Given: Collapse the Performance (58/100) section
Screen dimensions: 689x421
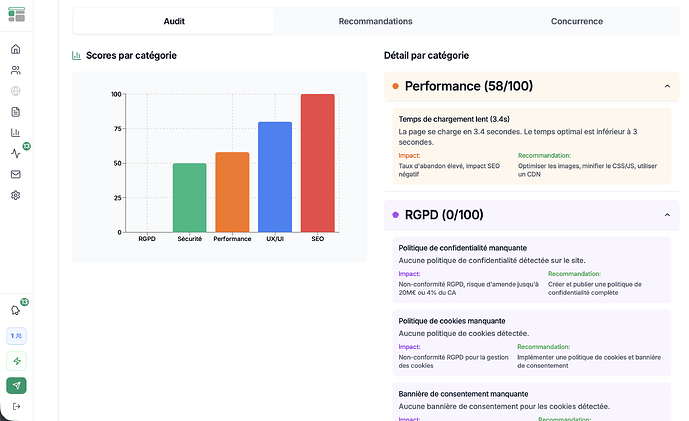Looking at the screenshot, I should coord(667,87).
